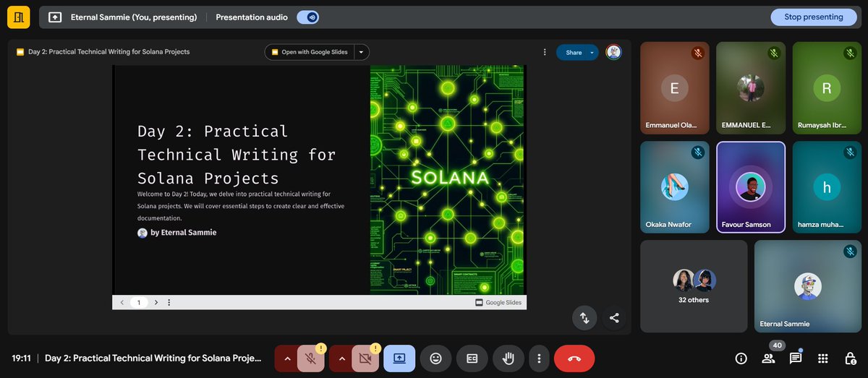Select Eternal Sammie self-view tile
This screenshot has width=868, height=378.
tap(808, 286)
